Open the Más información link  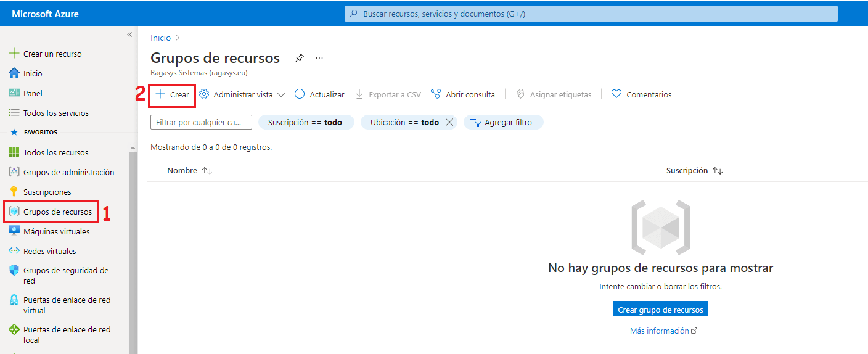pos(663,331)
